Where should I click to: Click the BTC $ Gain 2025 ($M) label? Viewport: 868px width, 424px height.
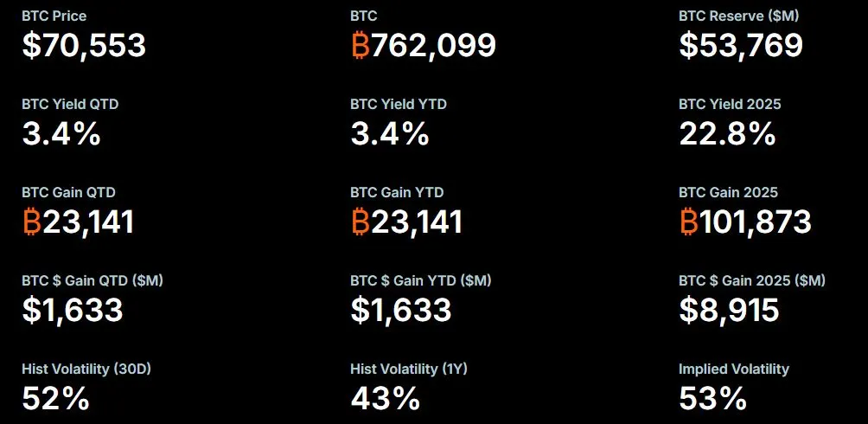(x=752, y=280)
